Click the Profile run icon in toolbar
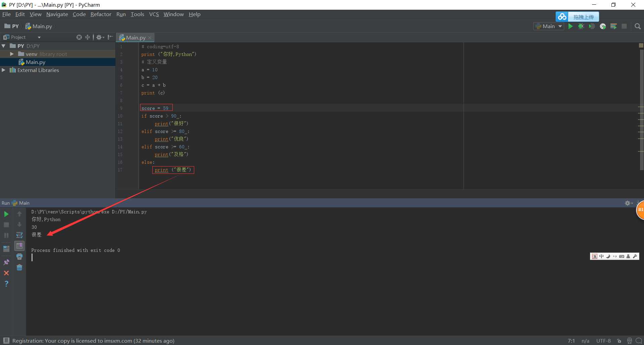Image resolution: width=644 pixels, height=345 pixels. pos(603,26)
